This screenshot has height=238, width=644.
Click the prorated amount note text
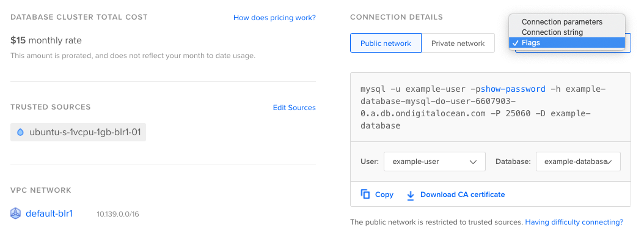click(133, 56)
